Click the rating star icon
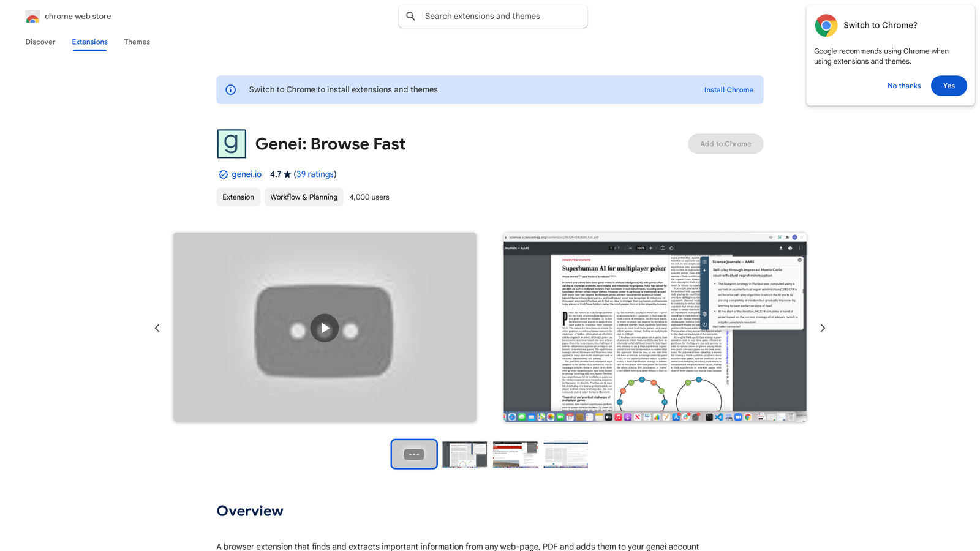 pos(287,174)
